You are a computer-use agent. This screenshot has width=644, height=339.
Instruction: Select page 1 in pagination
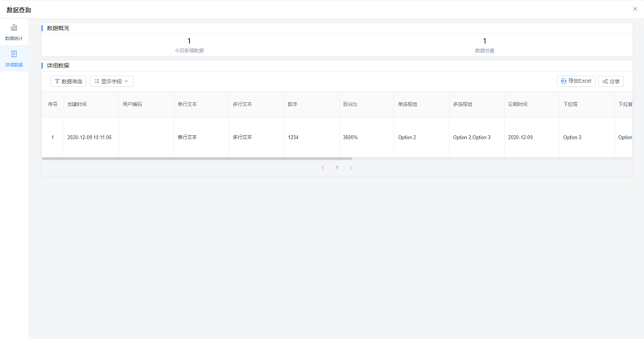[336, 167]
